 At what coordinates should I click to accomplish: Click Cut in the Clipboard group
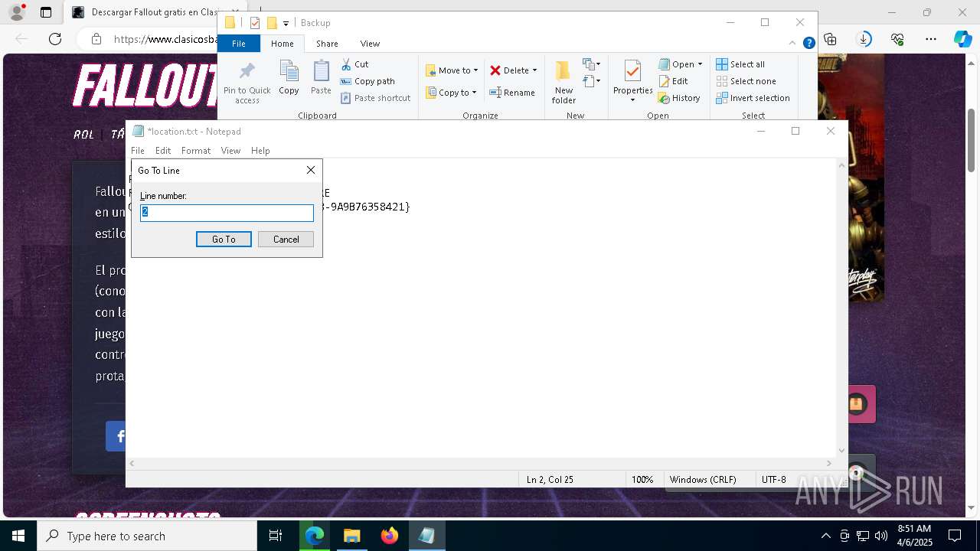pyautogui.click(x=354, y=64)
